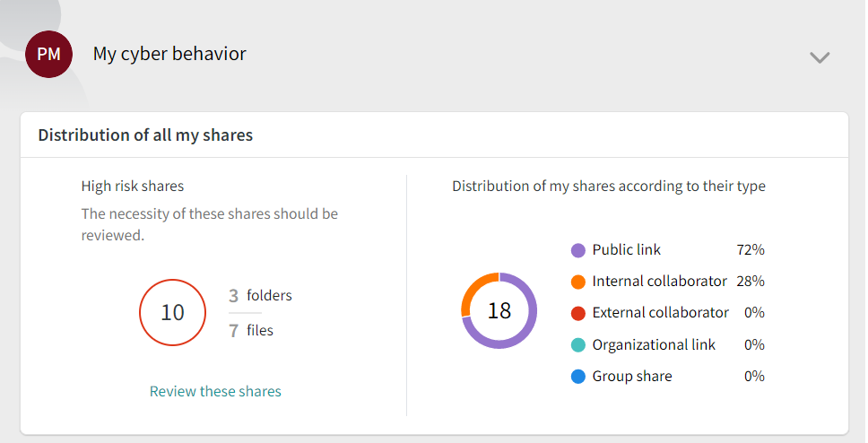Viewport: 868px width, 443px height.
Task: Click the Distribution of all my shares header
Action: click(145, 135)
